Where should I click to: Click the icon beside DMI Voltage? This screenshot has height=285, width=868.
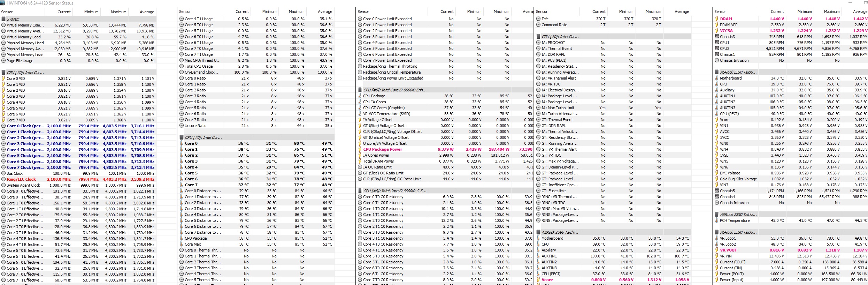tap(717, 173)
